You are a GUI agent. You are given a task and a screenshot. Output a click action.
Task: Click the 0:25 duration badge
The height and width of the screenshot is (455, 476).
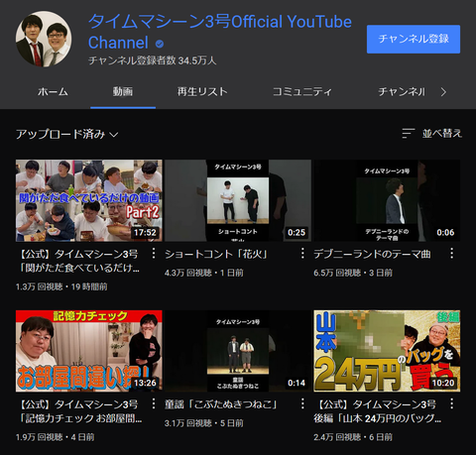coord(297,232)
